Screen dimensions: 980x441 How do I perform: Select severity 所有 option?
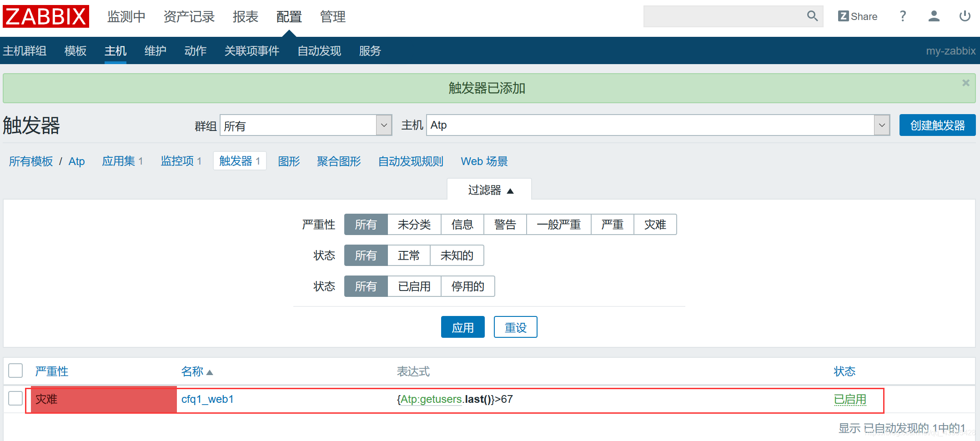coord(366,225)
